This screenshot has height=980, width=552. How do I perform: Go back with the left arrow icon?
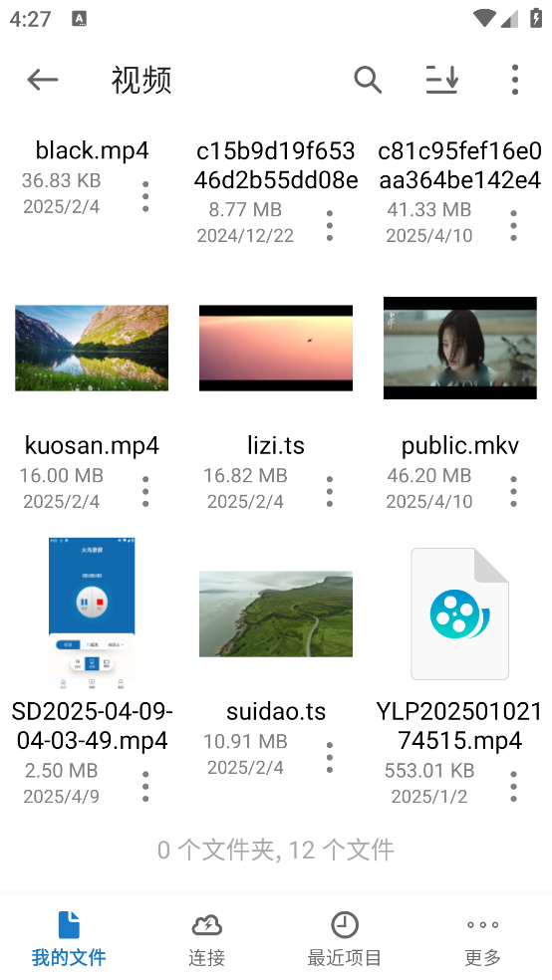click(x=43, y=80)
